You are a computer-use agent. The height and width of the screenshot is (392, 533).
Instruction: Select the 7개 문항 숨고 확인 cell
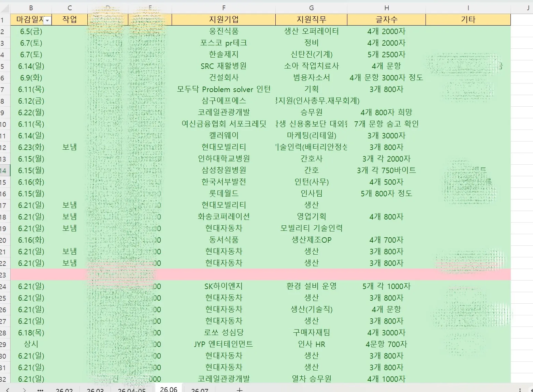[x=386, y=124]
